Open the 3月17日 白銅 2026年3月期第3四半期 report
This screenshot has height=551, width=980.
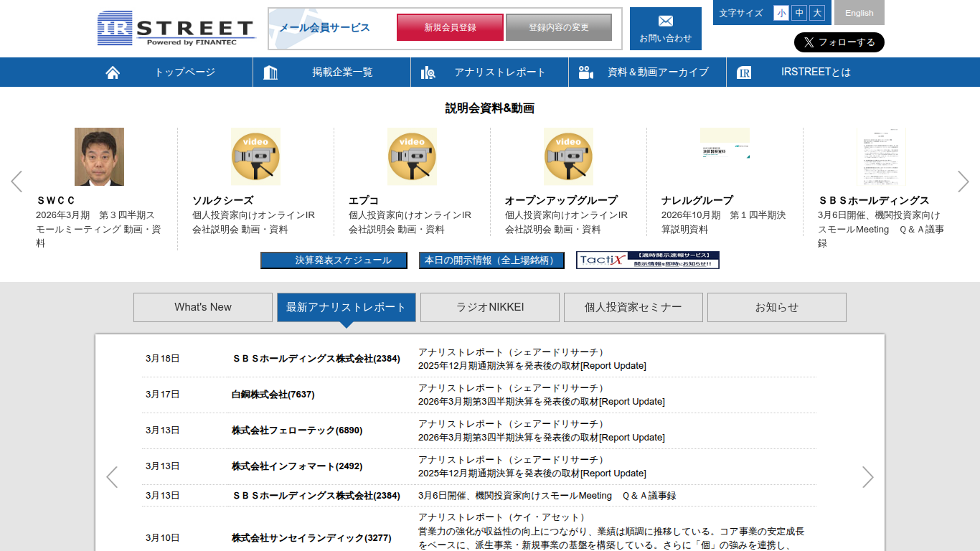[542, 395]
